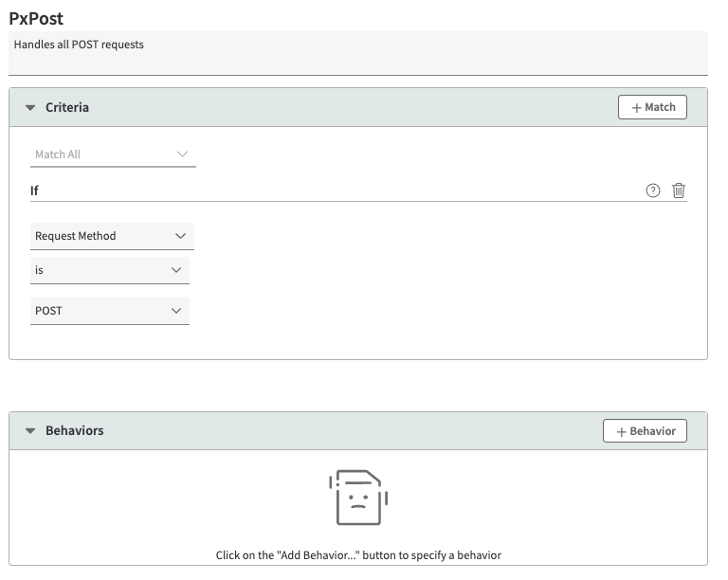Click the PxPost rule title
The image size is (728, 580).
37,18
